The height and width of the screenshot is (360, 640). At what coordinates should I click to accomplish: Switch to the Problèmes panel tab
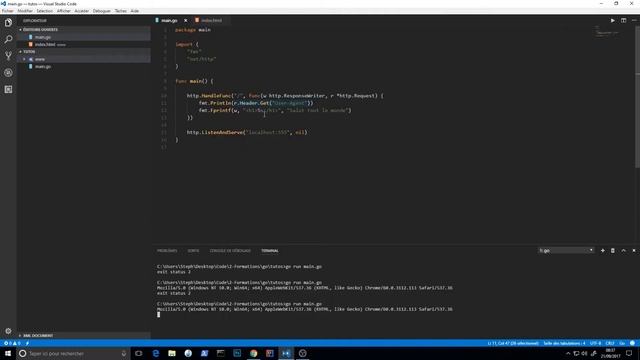coord(167,251)
